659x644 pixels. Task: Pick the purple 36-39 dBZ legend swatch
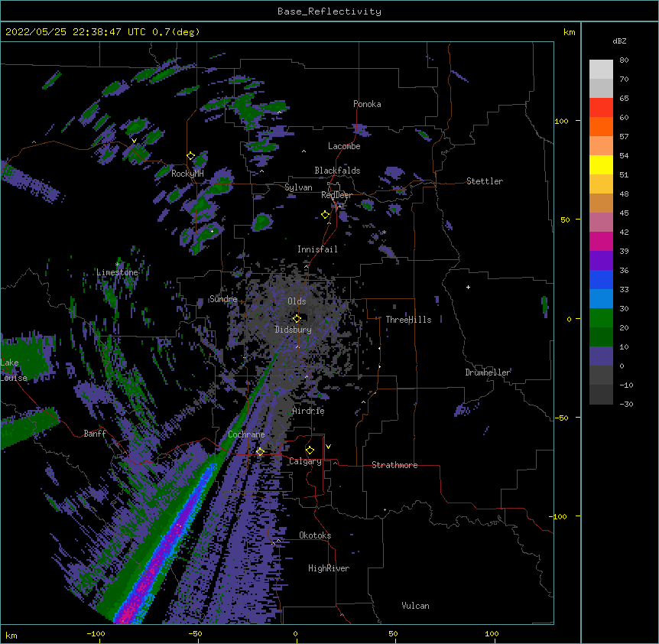601,261
